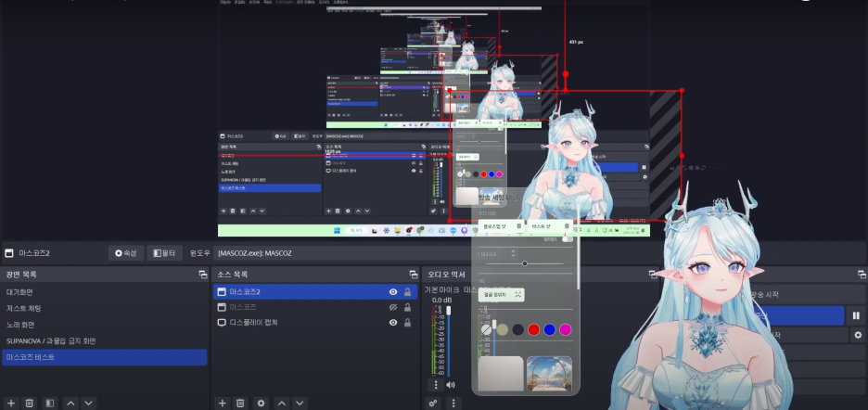
Task: Pick the red swatch in large MASCOZ panel
Action: pyautogui.click(x=533, y=329)
